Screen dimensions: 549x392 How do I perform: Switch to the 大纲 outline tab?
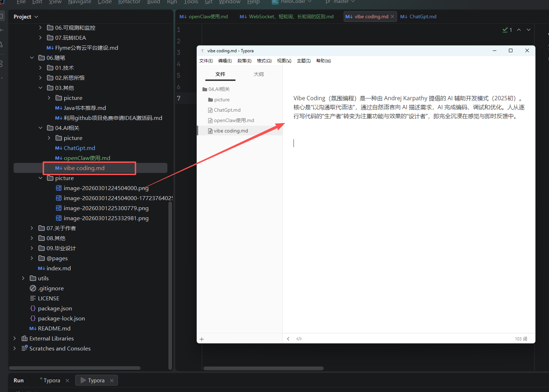258,74
